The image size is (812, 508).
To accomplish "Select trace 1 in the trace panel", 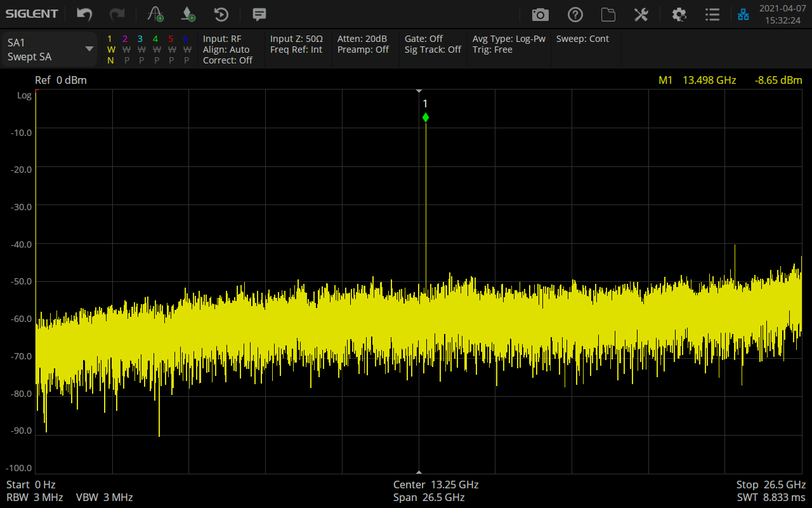I will [110, 49].
